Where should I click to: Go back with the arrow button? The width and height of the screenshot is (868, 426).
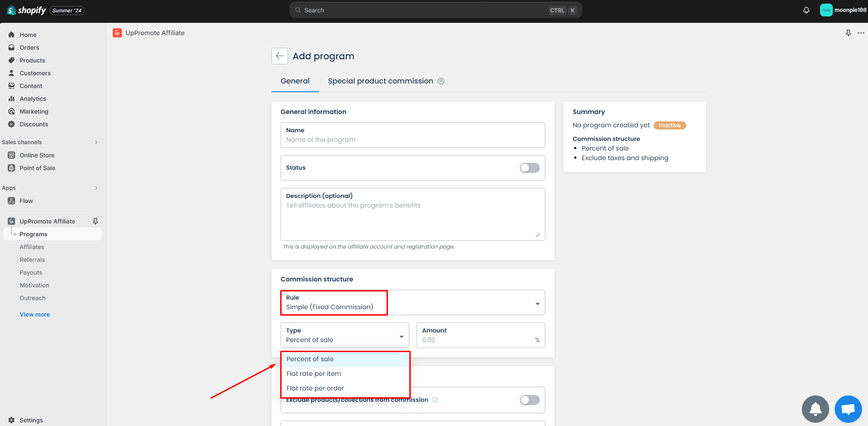pyautogui.click(x=280, y=56)
